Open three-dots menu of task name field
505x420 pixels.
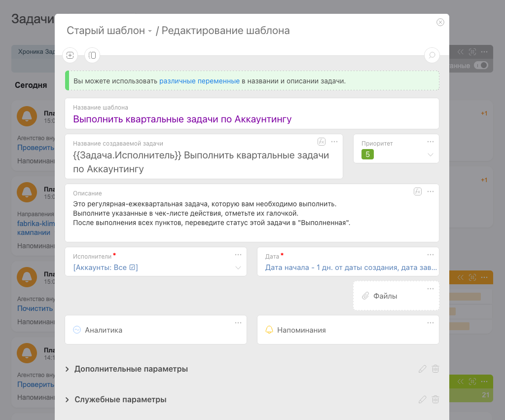tap(334, 142)
